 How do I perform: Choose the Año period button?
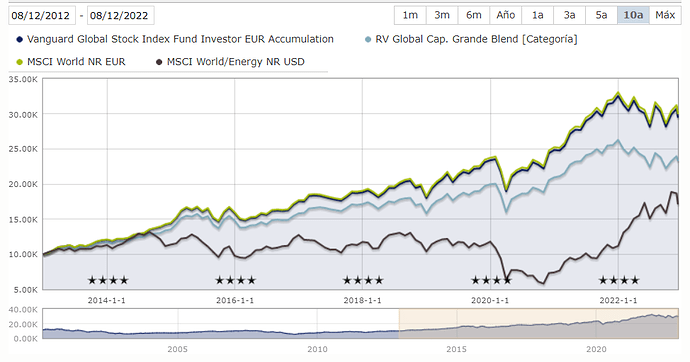pyautogui.click(x=506, y=15)
